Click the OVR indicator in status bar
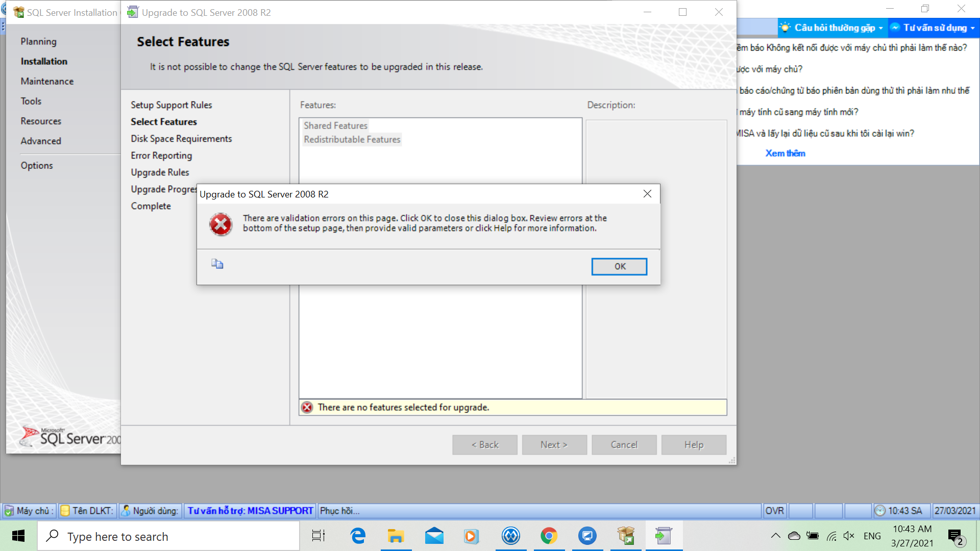This screenshot has height=551, width=980. pyautogui.click(x=774, y=511)
